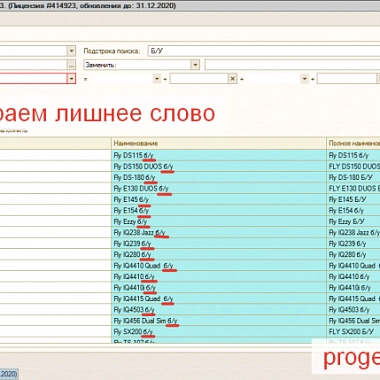Click FLY E130 DUOS in Полное наименование column
This screenshot has width=380, height=380.
point(354,188)
